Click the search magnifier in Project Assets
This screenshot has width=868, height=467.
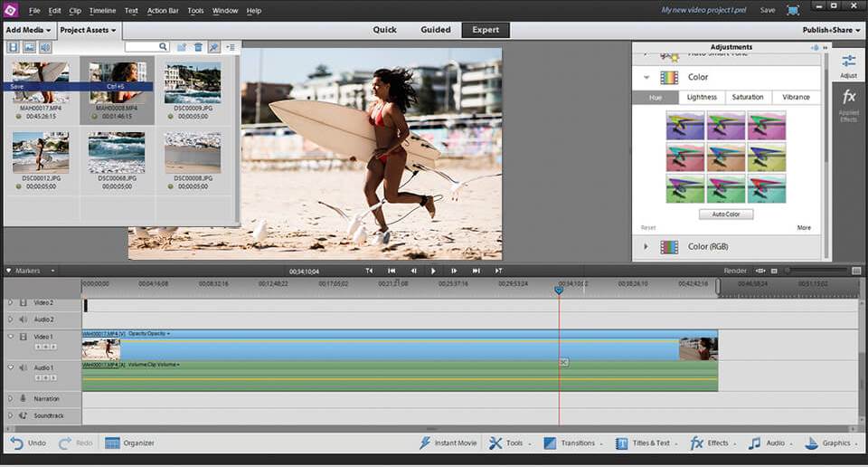(x=163, y=47)
